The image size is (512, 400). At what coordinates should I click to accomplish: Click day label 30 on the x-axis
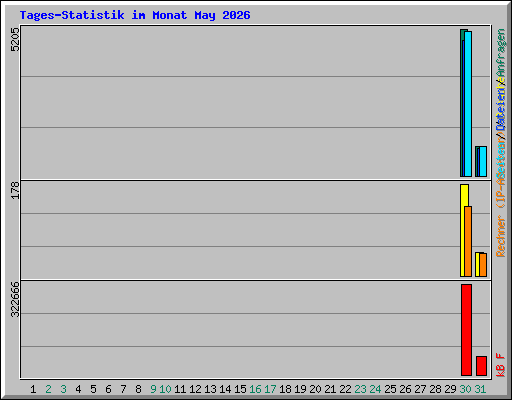(x=465, y=389)
